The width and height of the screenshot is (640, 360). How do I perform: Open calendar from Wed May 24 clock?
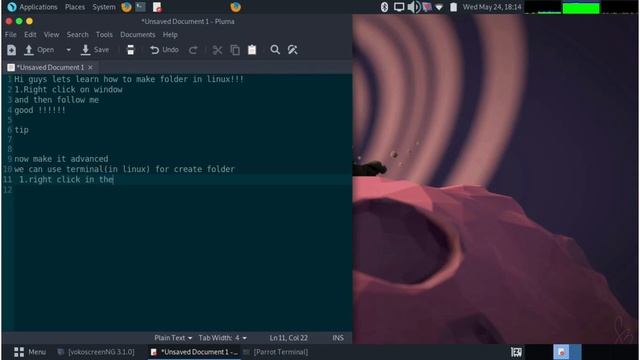492,7
